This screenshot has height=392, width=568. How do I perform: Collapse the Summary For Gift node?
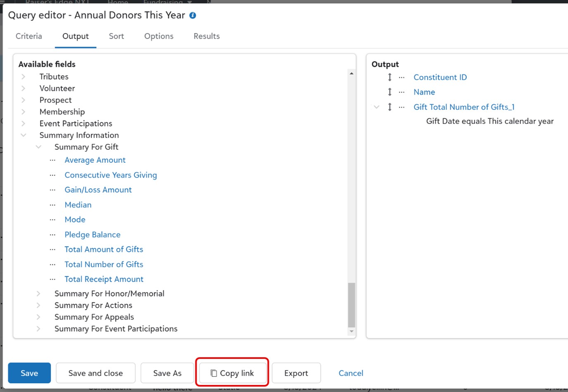coord(38,147)
